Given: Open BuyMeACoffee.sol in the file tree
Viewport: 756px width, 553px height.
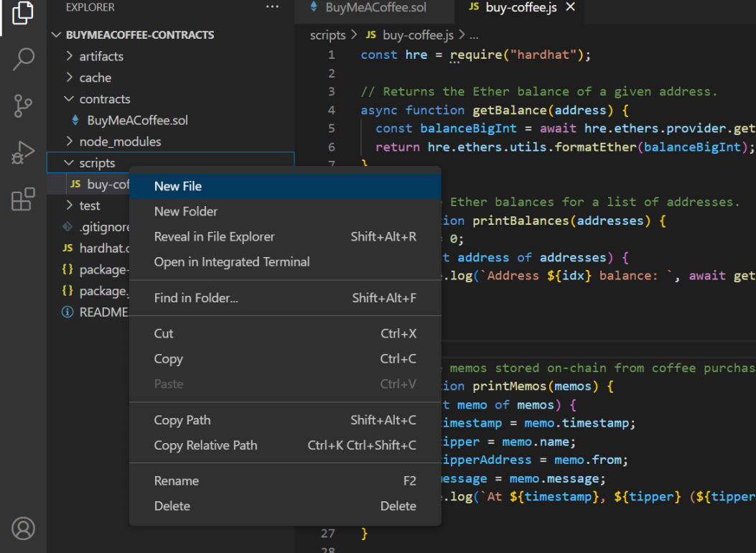Looking at the screenshot, I should click(137, 120).
